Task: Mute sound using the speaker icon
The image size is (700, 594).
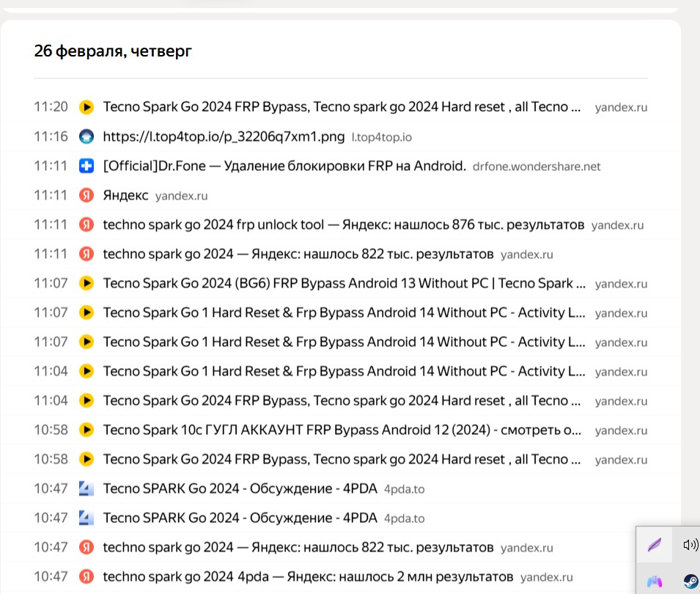Action: [689, 545]
